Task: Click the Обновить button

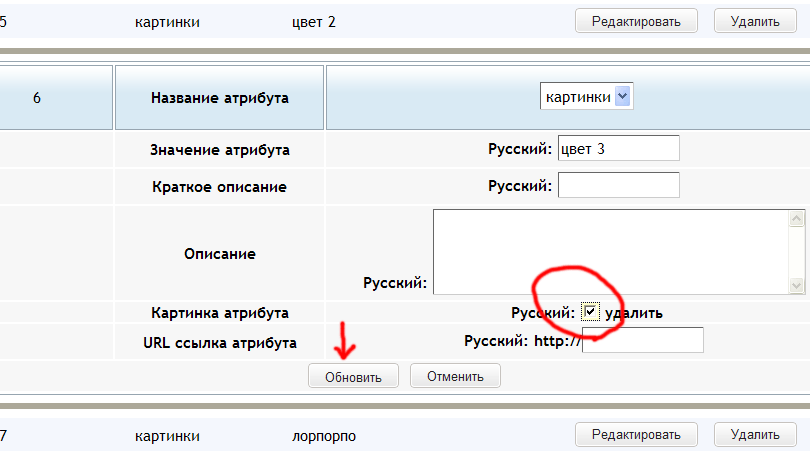Action: [x=353, y=376]
